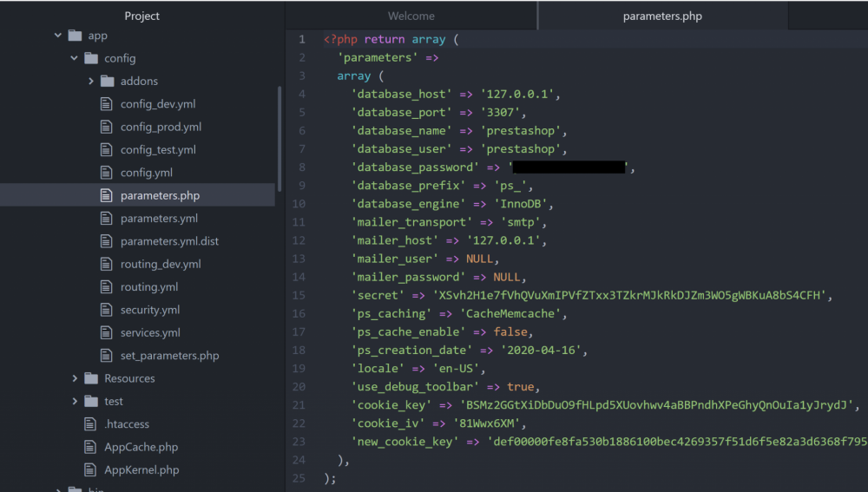Click file icon beside set_parameters.php
868x492 pixels.
click(x=106, y=355)
